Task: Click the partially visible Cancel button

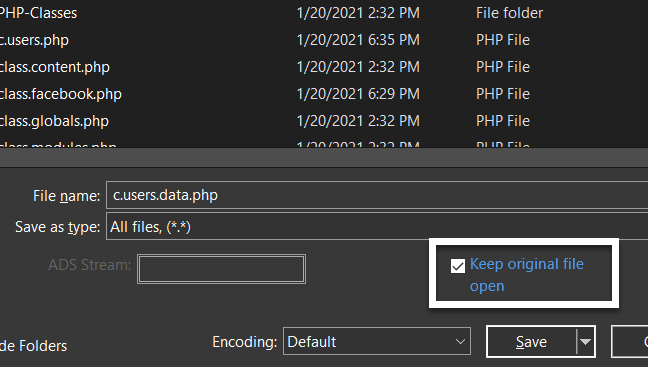Action: pos(630,341)
